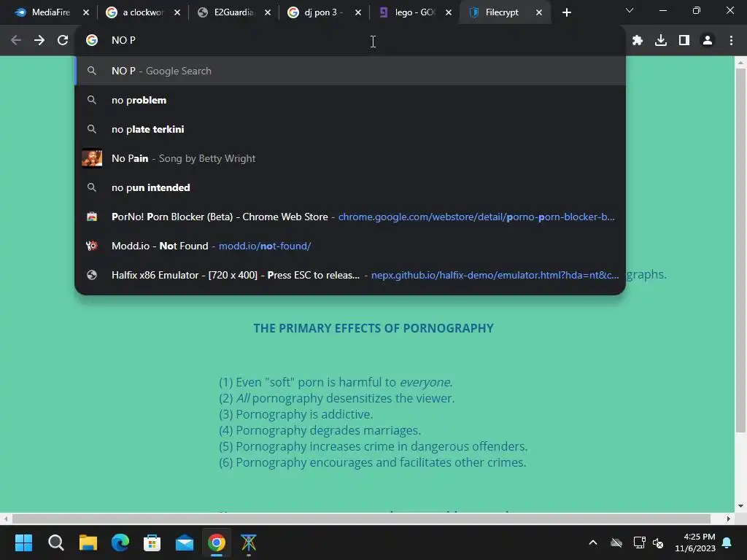Open 'Modd.io - Not Found' suggestion
Screen dimensions: 747x560
pos(350,246)
